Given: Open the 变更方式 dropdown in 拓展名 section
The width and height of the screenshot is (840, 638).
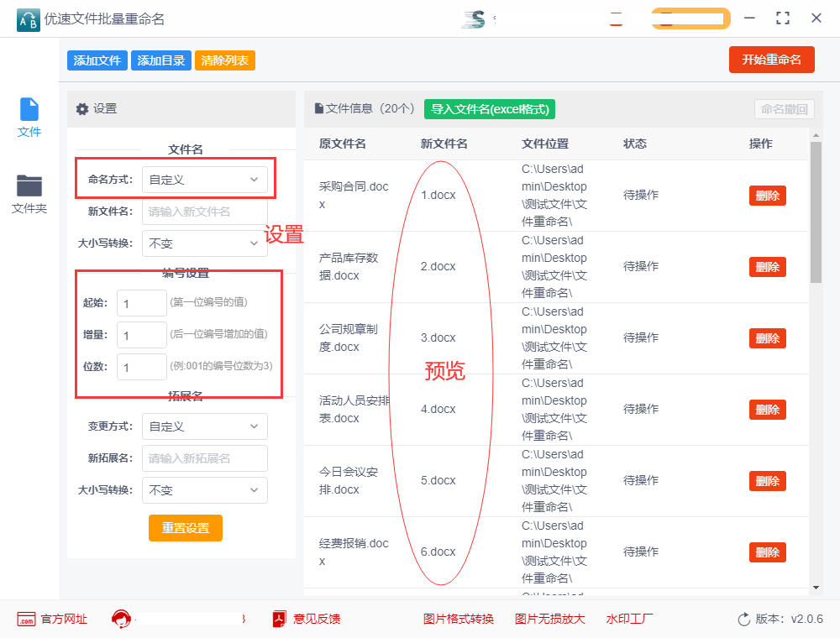Looking at the screenshot, I should point(204,426).
